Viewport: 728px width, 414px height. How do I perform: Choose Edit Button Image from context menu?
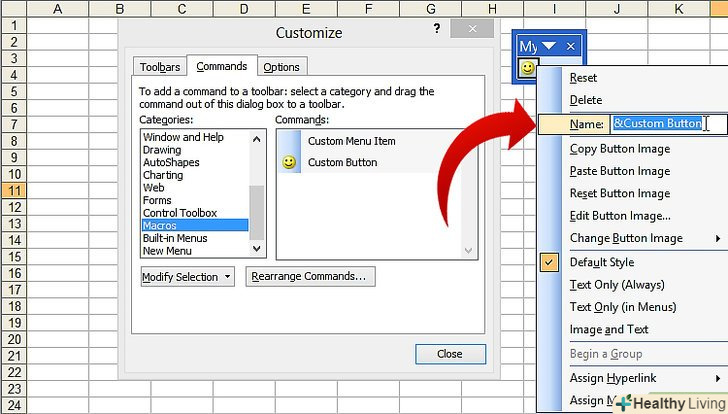point(620,216)
